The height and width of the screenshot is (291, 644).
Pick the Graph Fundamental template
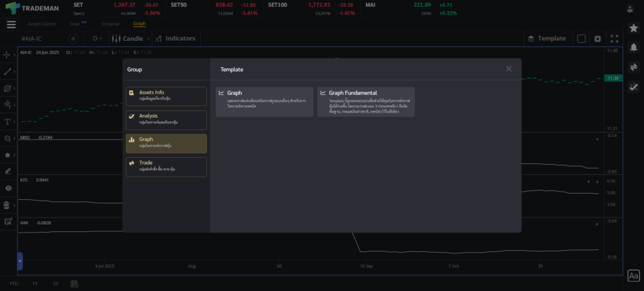[366, 101]
